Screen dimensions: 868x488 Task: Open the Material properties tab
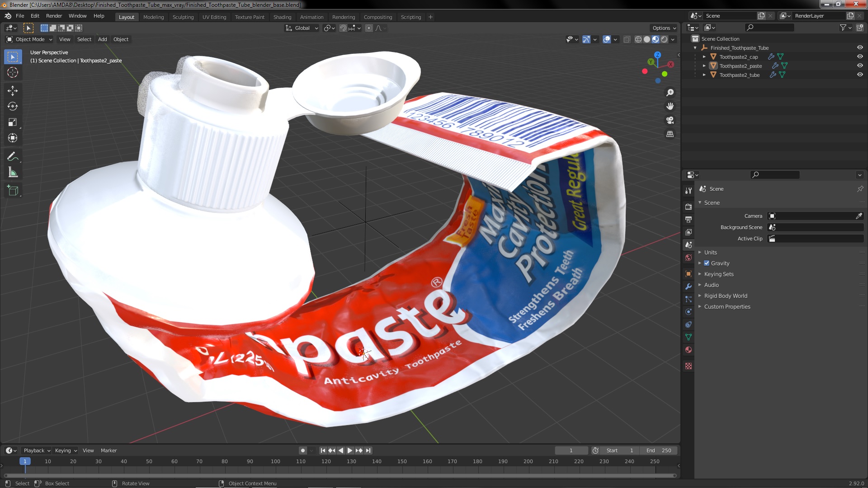tap(689, 350)
